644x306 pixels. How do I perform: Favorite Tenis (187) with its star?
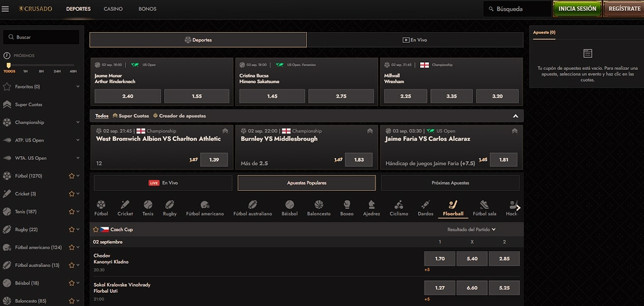click(72, 212)
